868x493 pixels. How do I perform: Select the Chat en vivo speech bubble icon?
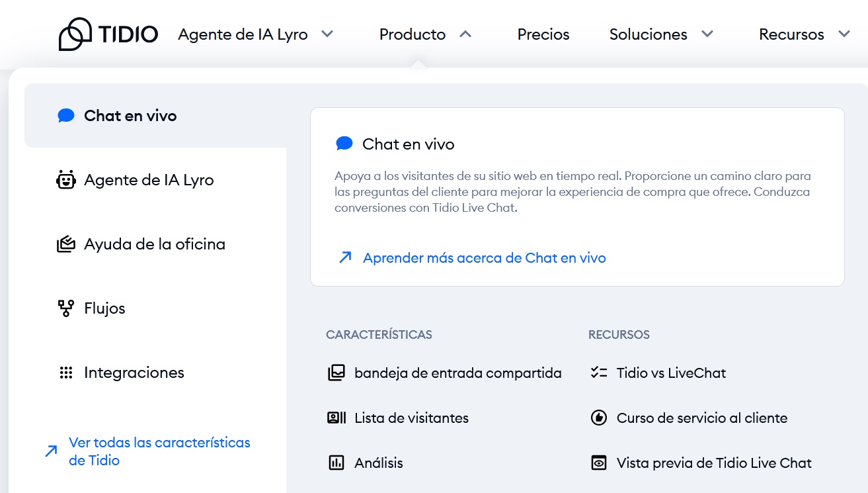(x=65, y=115)
